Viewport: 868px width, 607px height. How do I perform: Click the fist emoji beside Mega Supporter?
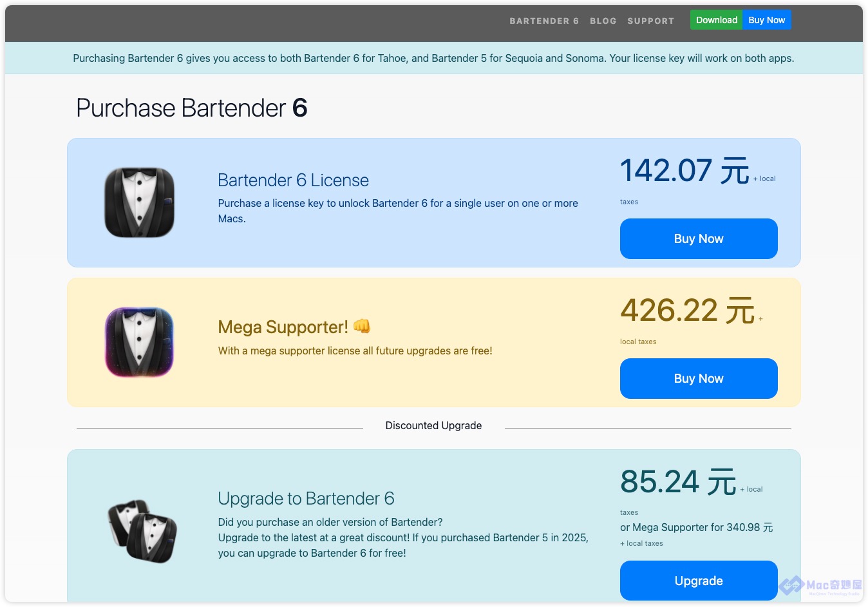[x=362, y=326]
